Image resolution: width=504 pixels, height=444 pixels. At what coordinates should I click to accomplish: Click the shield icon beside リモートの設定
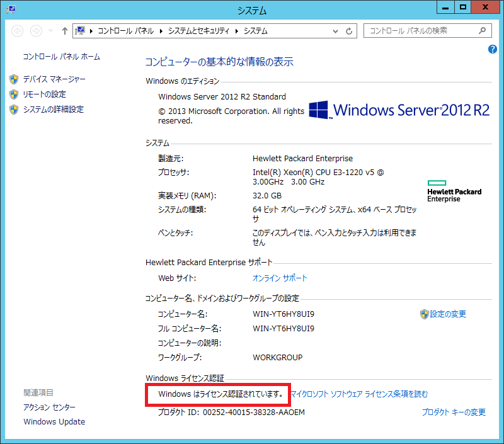pos(14,94)
